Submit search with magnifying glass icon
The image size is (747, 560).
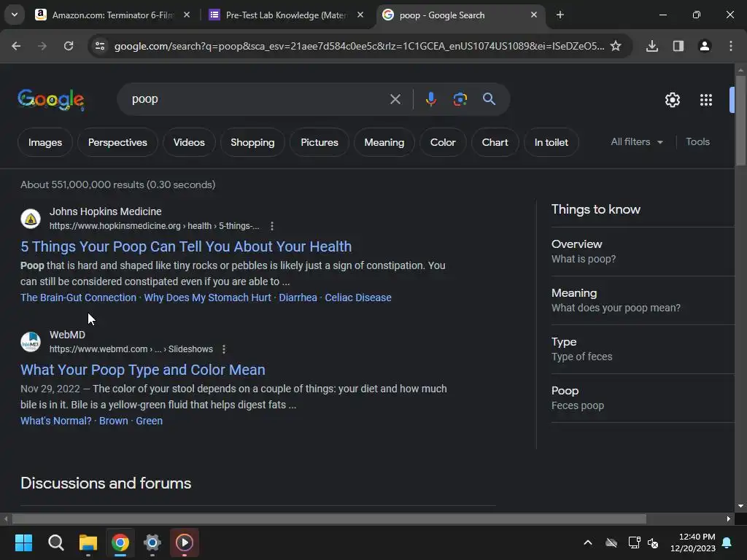click(x=489, y=99)
